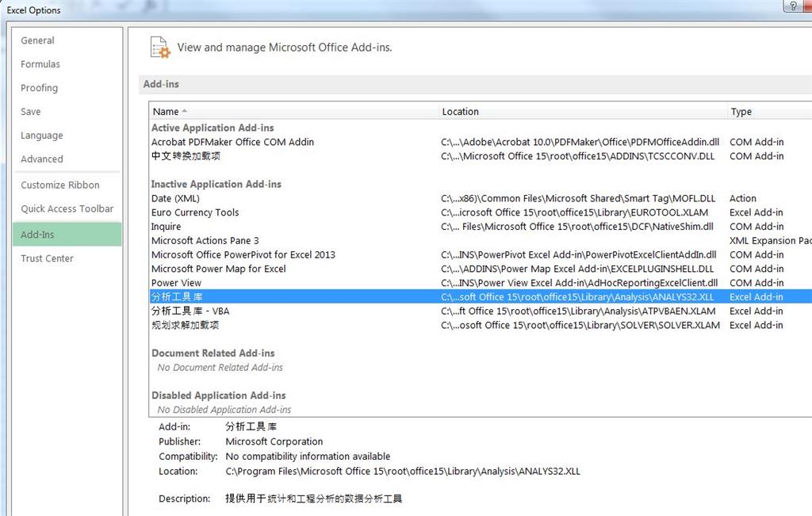This screenshot has height=516, width=812.
Task: Select the 分析工具库 - VBA add-in
Action: (x=481, y=311)
